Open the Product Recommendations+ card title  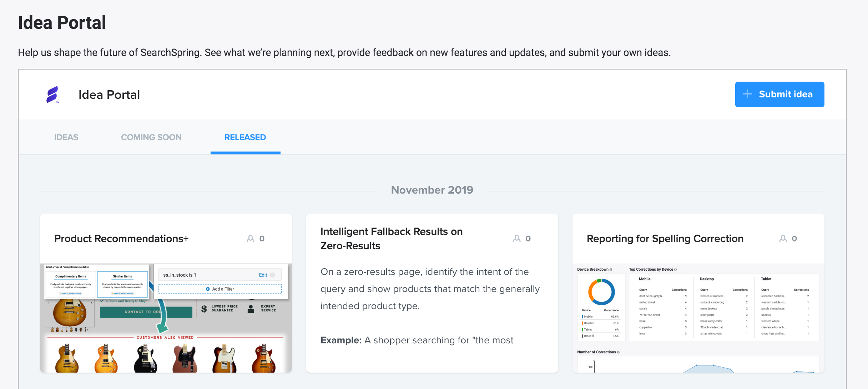tap(121, 239)
